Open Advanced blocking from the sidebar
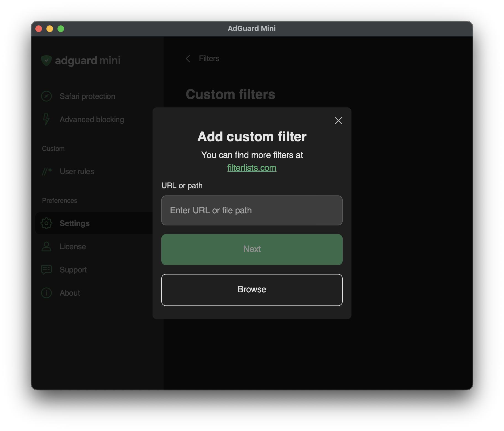 (92, 119)
